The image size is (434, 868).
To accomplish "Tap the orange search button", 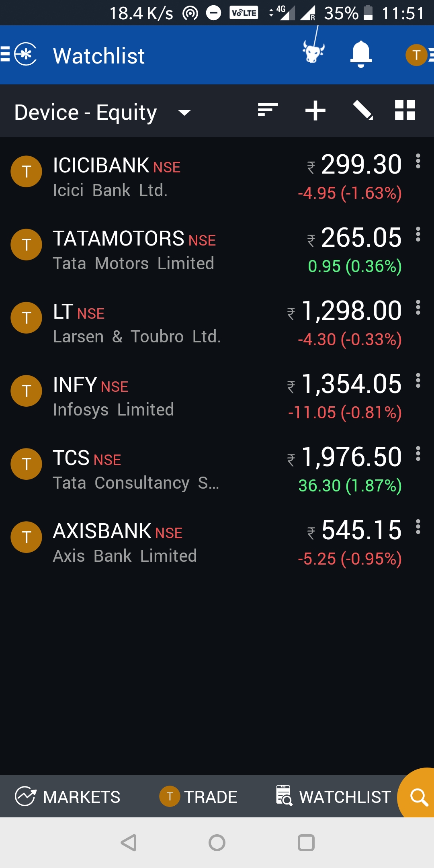I will [x=418, y=796].
